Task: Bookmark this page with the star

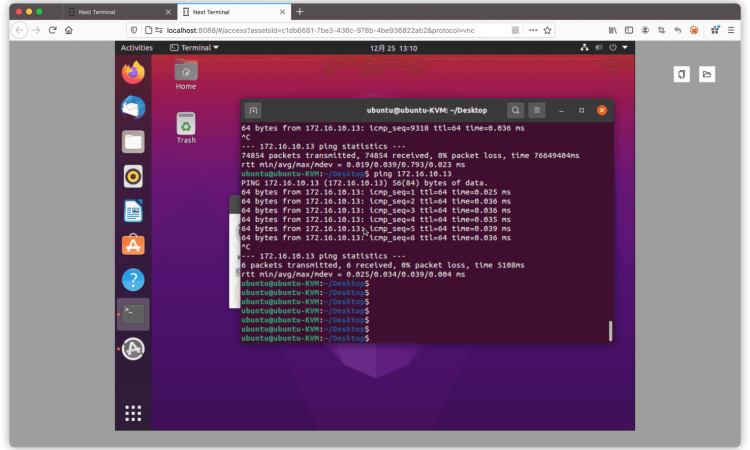Action: [x=547, y=30]
